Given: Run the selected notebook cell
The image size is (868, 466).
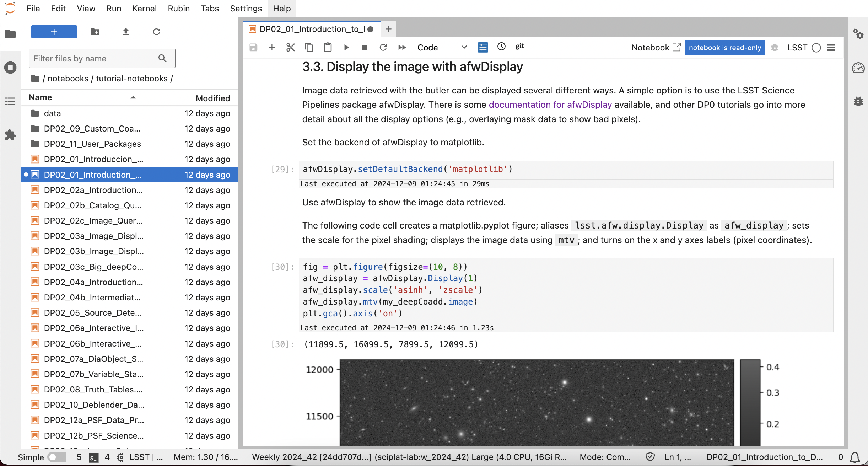Looking at the screenshot, I should [x=346, y=47].
